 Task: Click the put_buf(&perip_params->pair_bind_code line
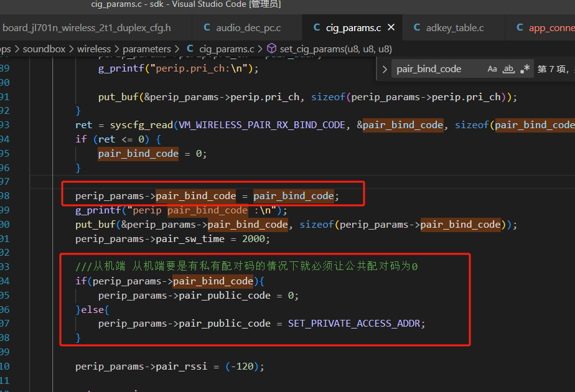point(296,225)
